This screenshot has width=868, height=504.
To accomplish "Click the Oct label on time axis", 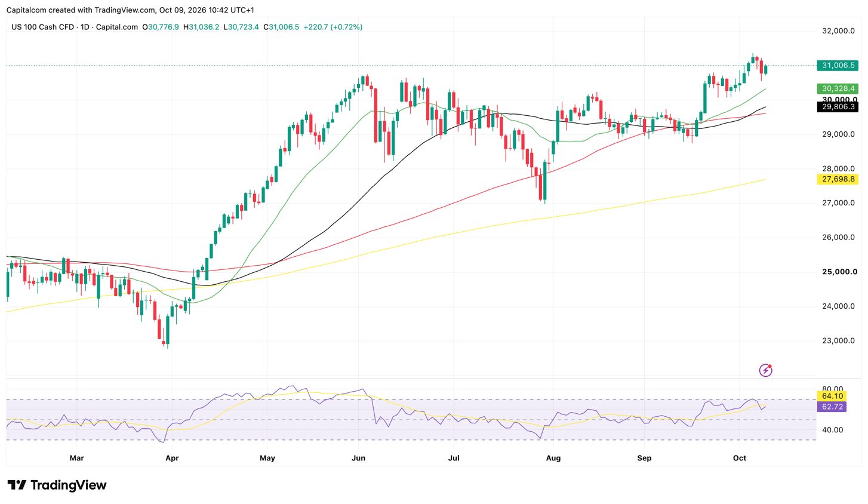I will coord(740,458).
